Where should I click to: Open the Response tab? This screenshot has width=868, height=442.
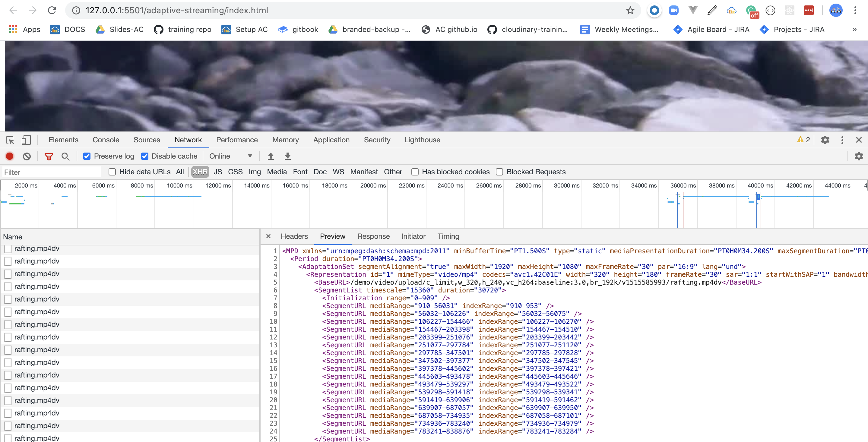(x=373, y=236)
